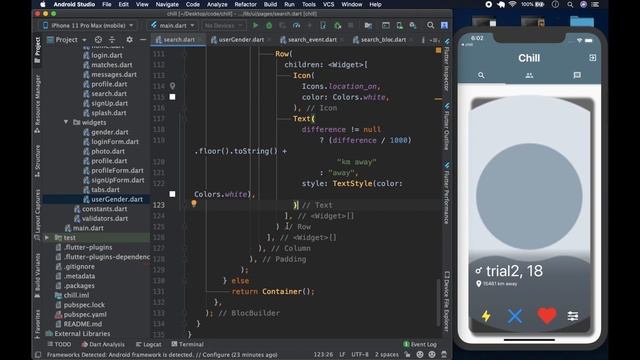Viewport: 640px width, 360px height.
Task: Select pubspec.yaml in project tree
Action: pos(85,314)
